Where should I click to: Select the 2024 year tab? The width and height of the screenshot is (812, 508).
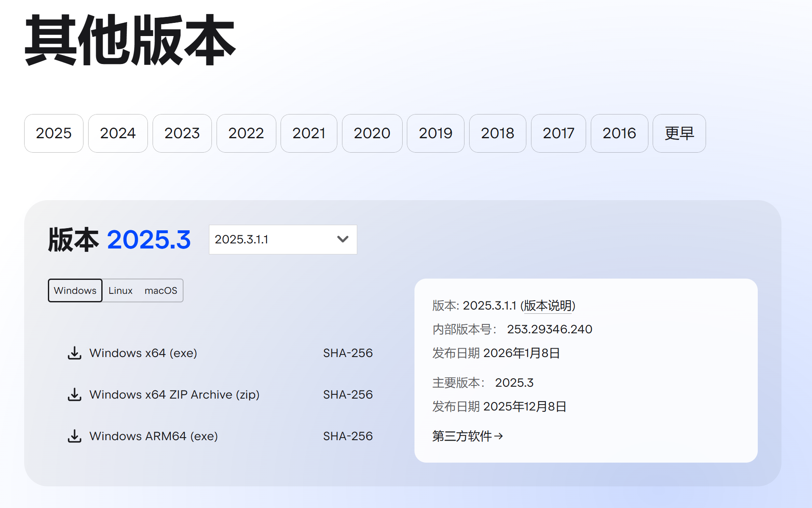tap(118, 133)
